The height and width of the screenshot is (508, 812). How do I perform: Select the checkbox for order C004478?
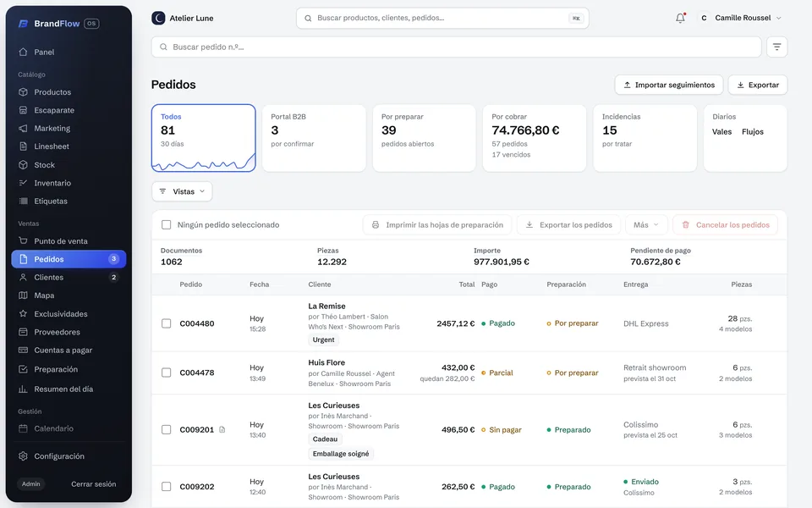point(167,373)
